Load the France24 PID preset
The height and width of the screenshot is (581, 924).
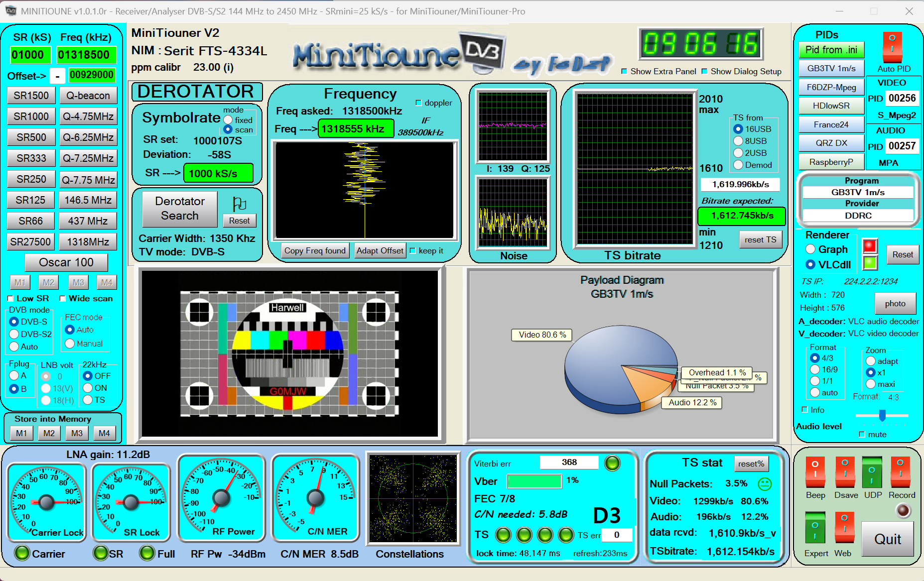coord(831,124)
